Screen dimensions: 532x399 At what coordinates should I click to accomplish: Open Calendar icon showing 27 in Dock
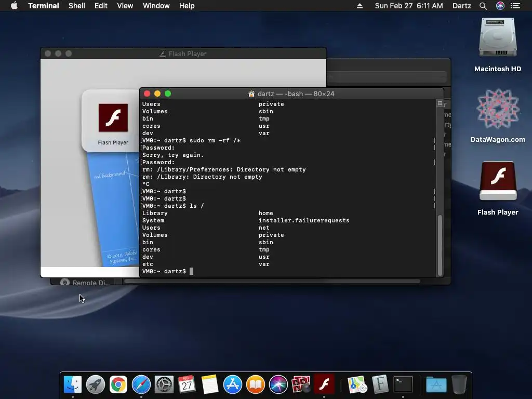187,384
